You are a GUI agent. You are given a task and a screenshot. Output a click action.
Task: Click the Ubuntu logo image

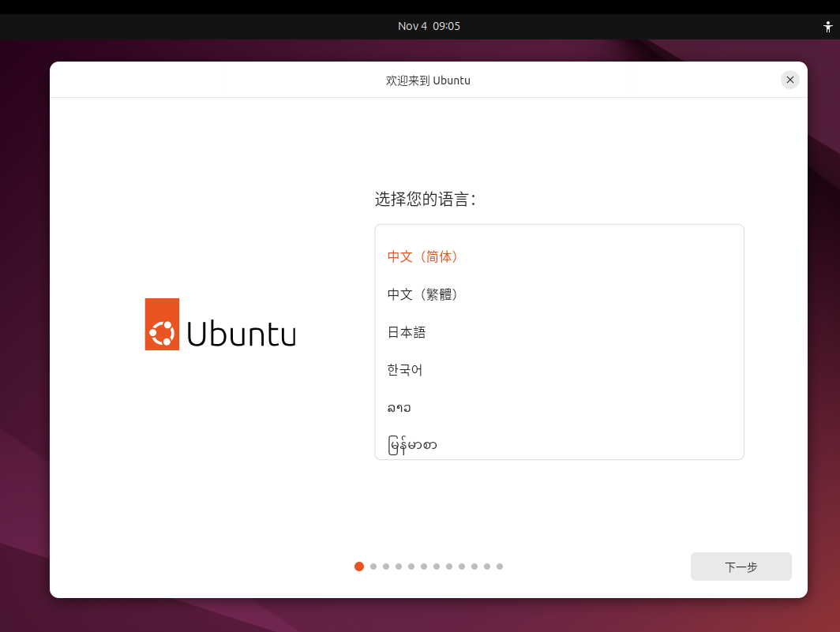(220, 324)
